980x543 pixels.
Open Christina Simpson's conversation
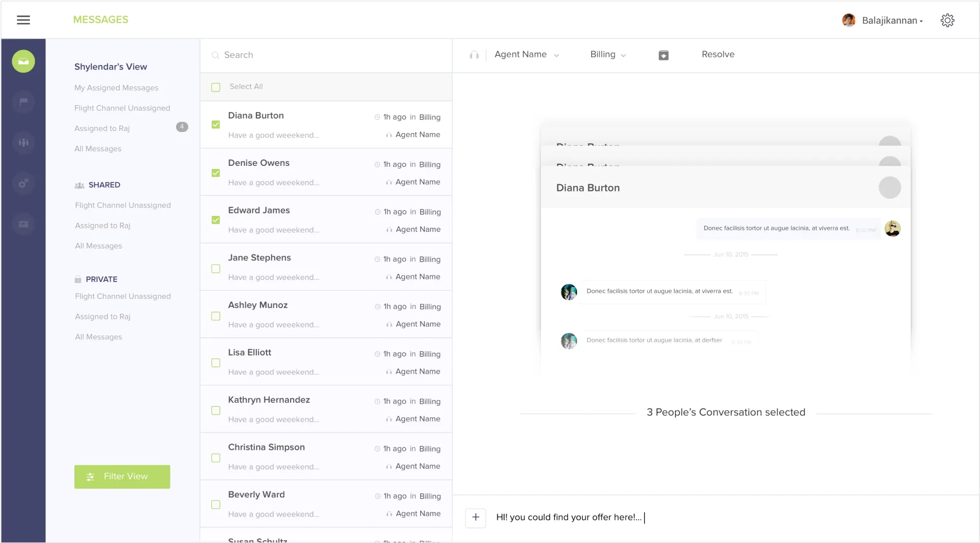(x=326, y=457)
